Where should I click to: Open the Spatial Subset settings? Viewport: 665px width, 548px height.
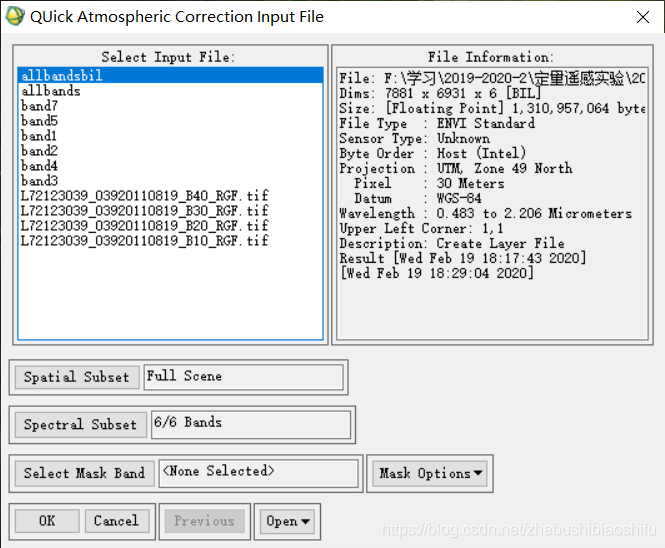[x=77, y=377]
